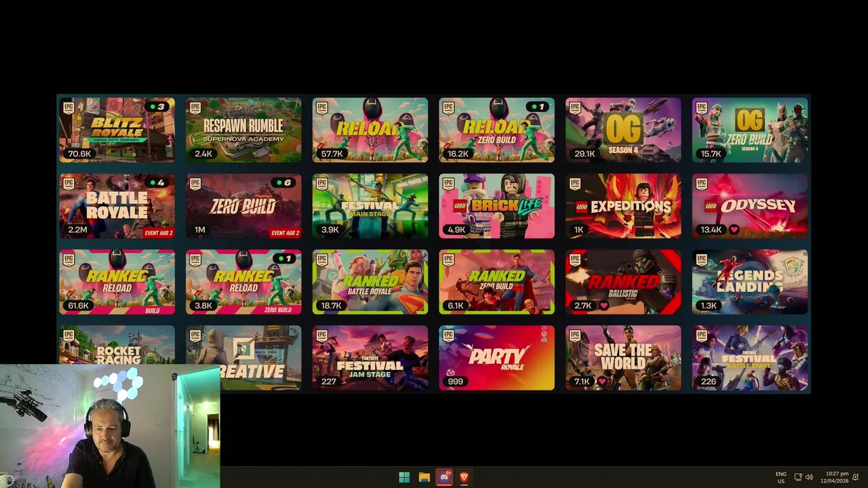
Task: Click the friends badge '6' on Zero Build
Action: pyautogui.click(x=284, y=183)
